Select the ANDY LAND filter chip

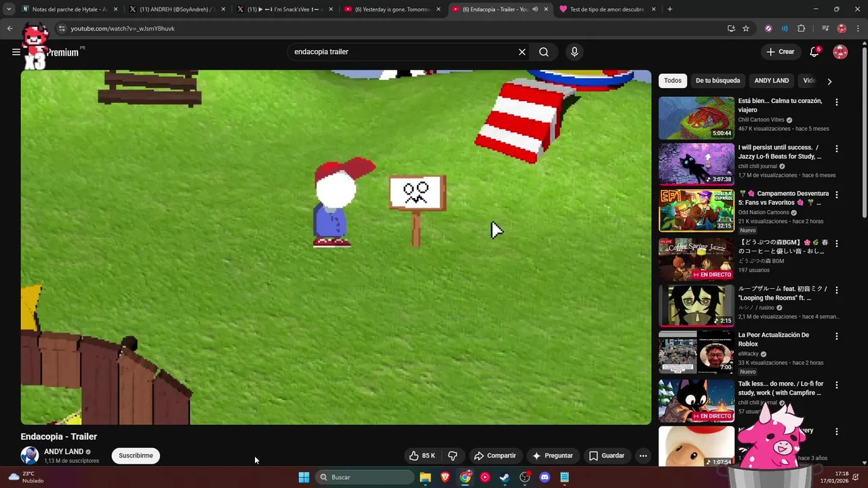point(772,81)
